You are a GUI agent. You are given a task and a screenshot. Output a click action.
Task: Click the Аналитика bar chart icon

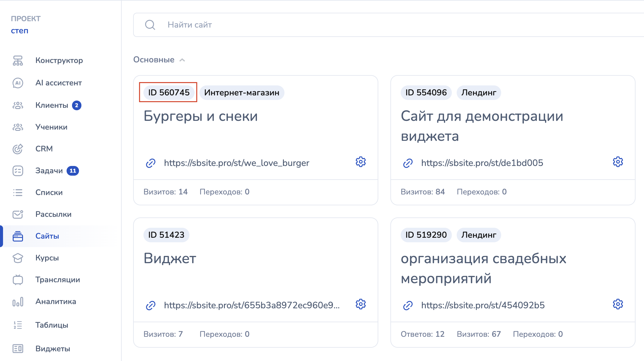point(18,302)
